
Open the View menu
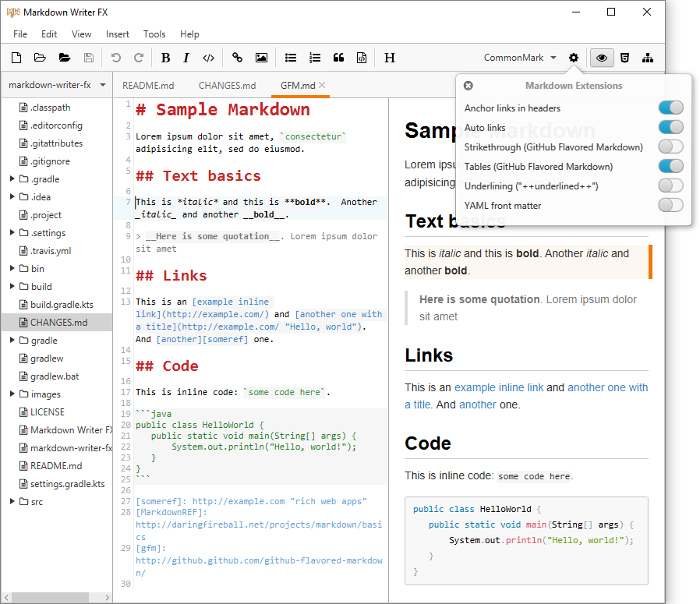[81, 34]
